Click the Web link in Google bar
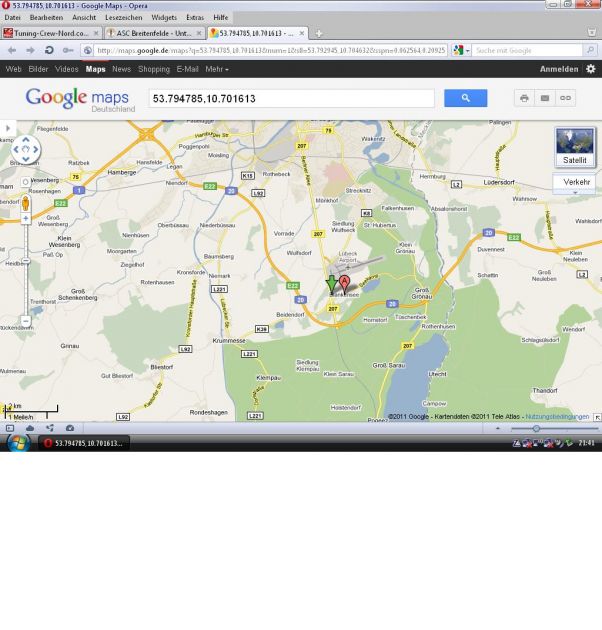Viewport: 602px width, 630px height. coord(13,69)
